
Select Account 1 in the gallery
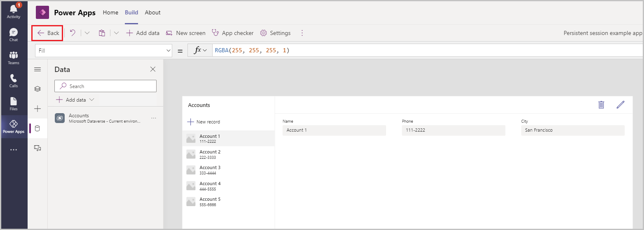coord(228,138)
